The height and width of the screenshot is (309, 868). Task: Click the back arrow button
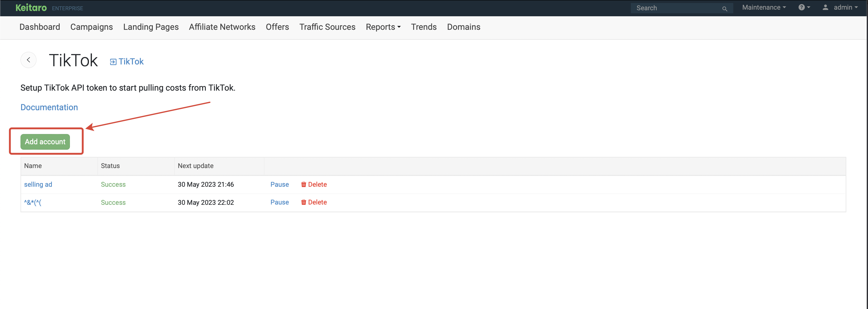pos(29,60)
